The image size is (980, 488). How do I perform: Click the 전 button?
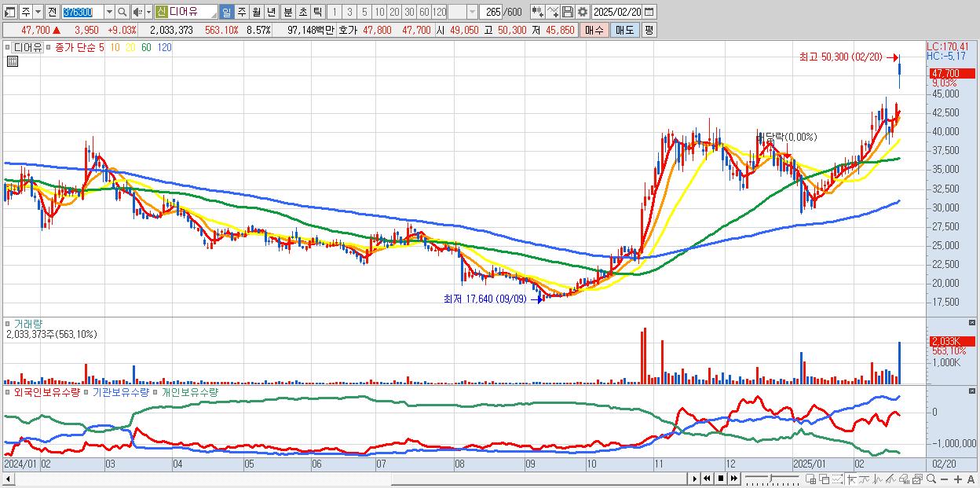(52, 12)
